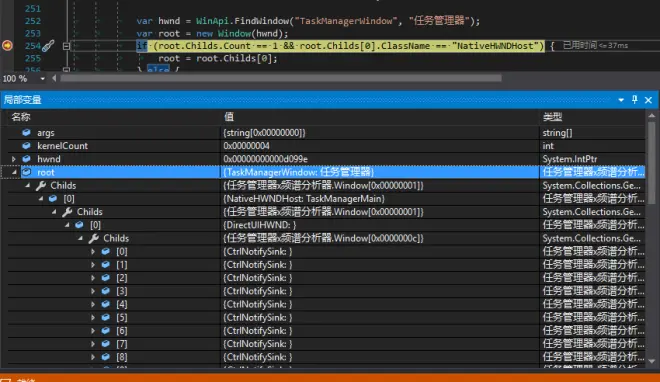This screenshot has width=660, height=382.
Task: Click the root variable cube icon
Action: coord(27,172)
